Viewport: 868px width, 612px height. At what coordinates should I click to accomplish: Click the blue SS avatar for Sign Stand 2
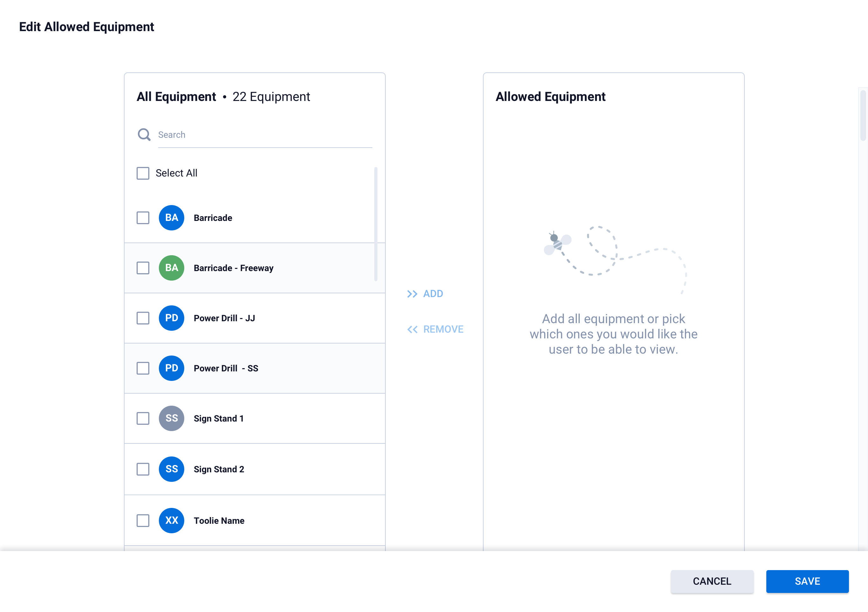(171, 469)
